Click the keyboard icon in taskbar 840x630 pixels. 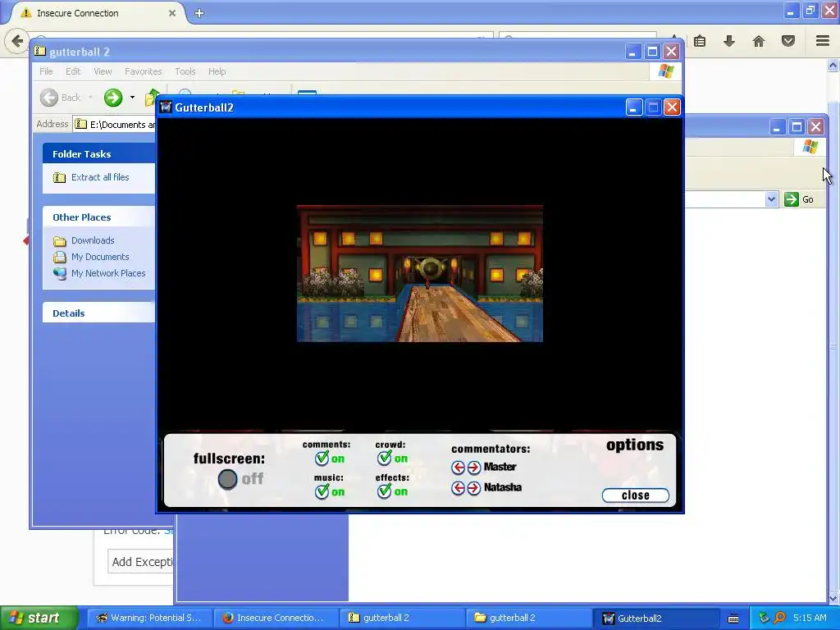[733, 619]
